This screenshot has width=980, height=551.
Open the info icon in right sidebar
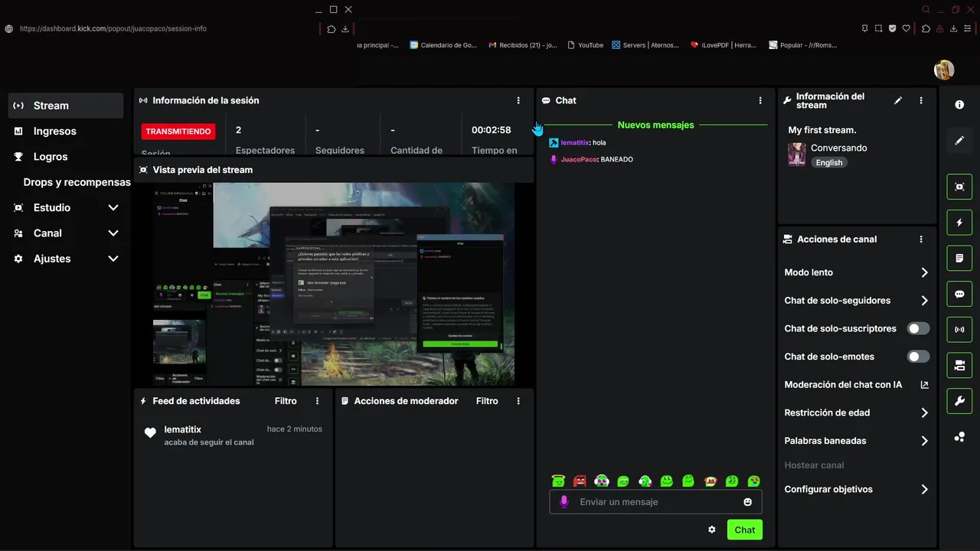click(959, 105)
